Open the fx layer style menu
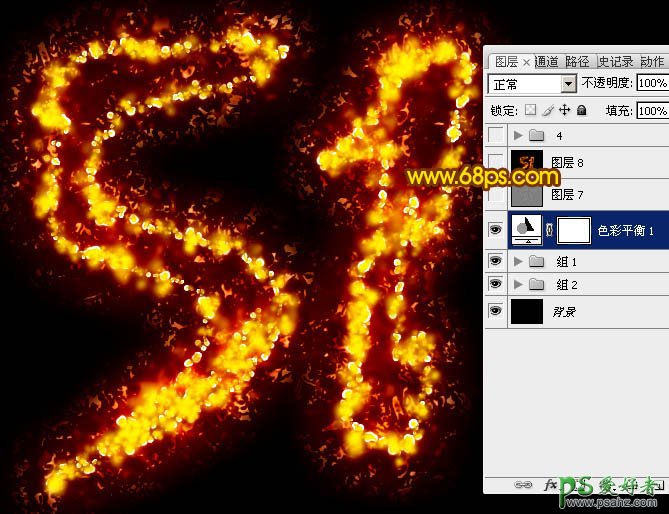 pyautogui.click(x=550, y=484)
